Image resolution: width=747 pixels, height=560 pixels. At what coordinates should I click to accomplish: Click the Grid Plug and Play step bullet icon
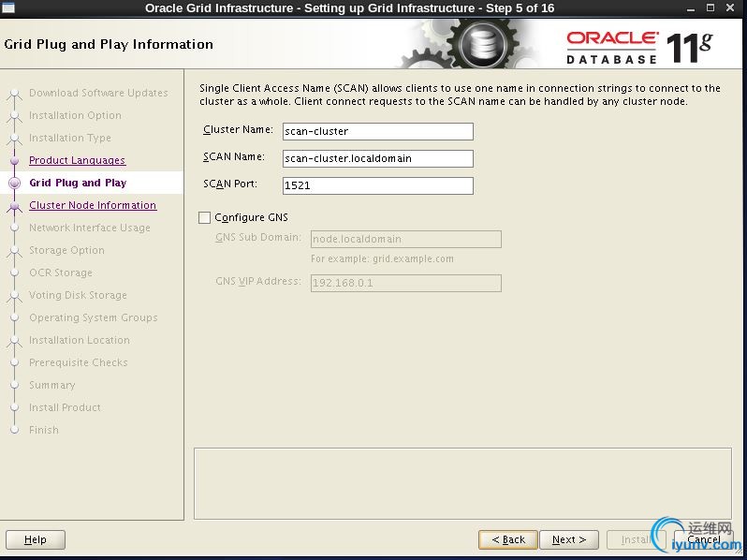(15, 183)
